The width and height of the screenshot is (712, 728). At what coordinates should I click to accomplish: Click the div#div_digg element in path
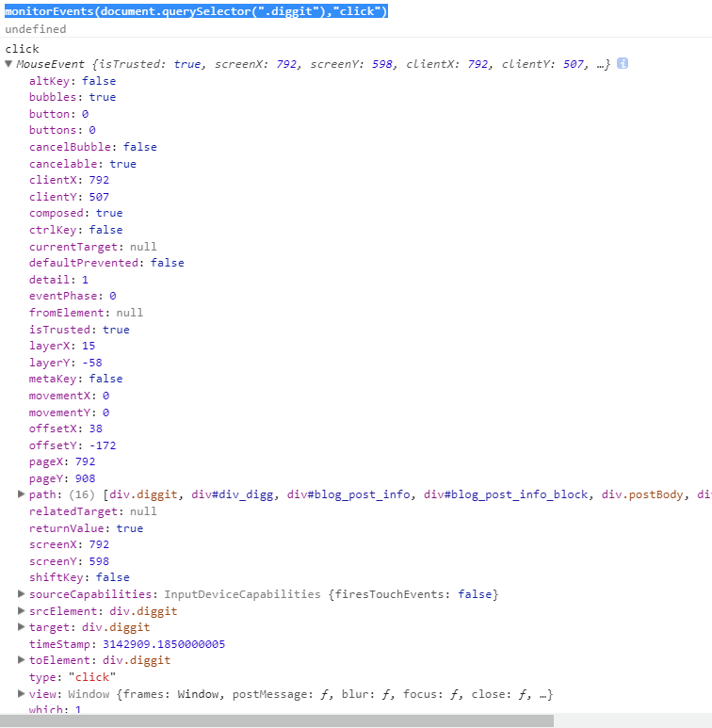coord(233,494)
